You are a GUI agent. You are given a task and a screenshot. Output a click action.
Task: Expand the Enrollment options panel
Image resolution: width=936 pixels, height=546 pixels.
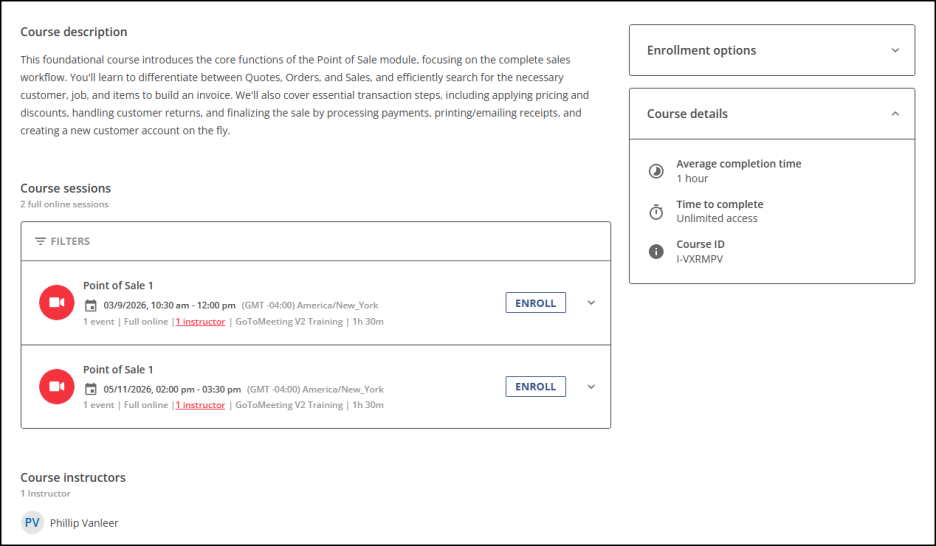(894, 50)
